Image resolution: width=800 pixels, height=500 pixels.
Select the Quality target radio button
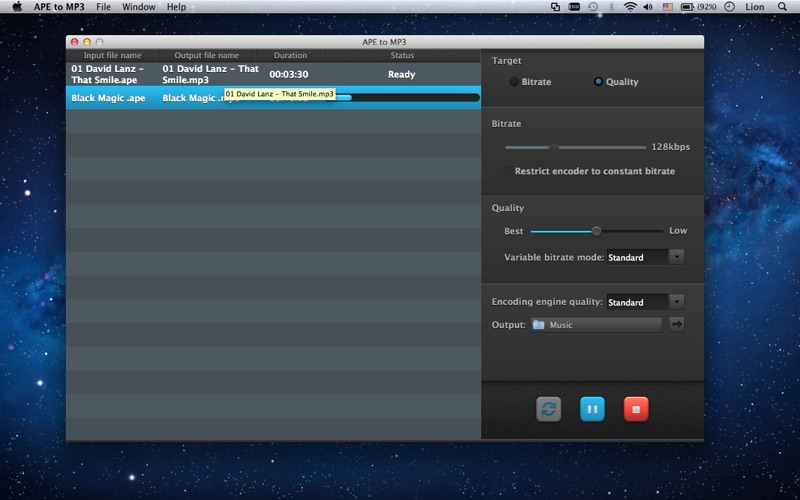tap(598, 82)
